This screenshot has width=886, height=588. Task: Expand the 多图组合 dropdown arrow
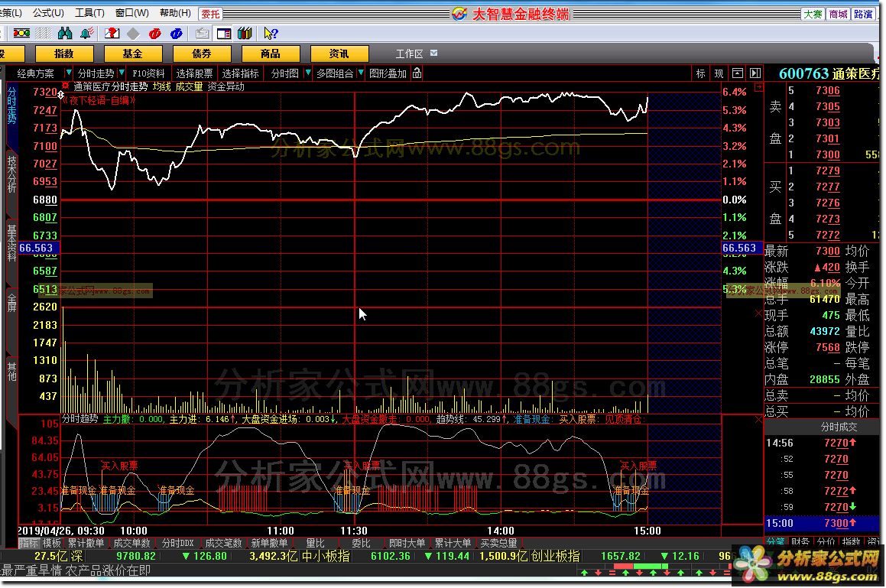click(361, 73)
